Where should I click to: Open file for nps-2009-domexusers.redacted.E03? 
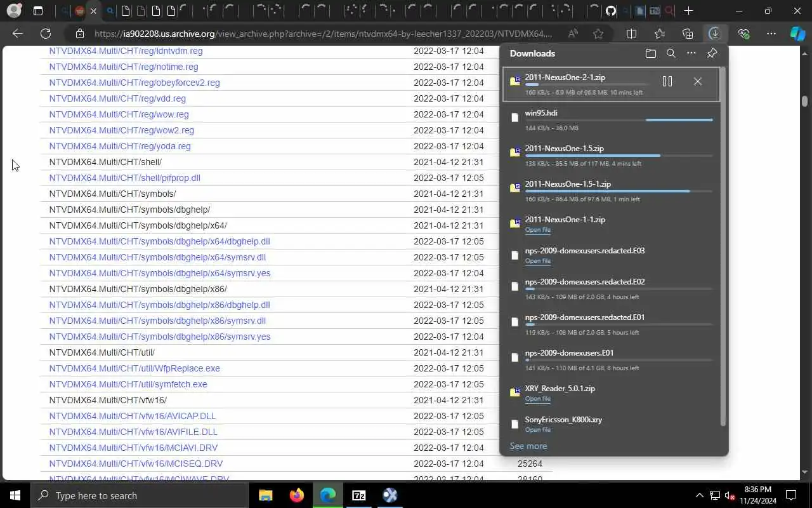pyautogui.click(x=537, y=261)
